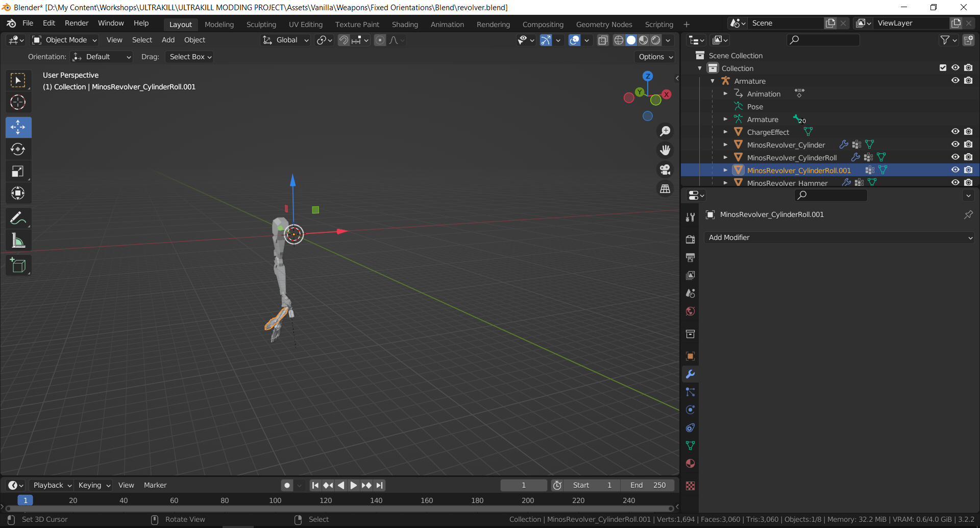The height and width of the screenshot is (528, 980).
Task: Open Tool properties tab
Action: [x=690, y=217]
